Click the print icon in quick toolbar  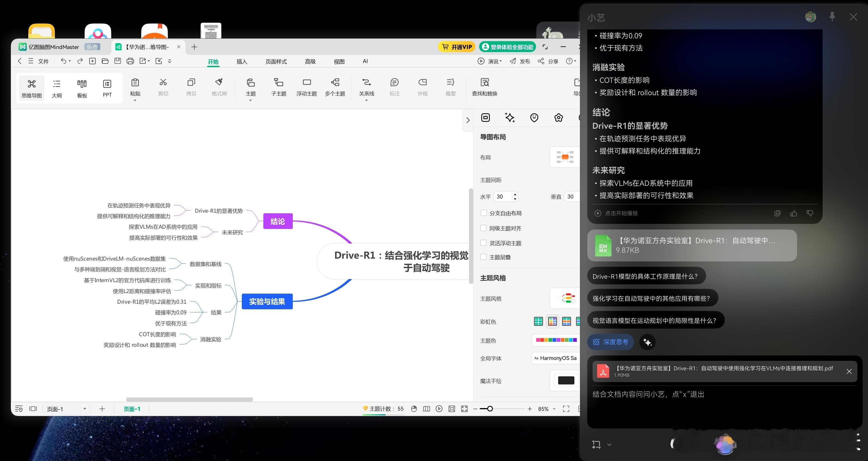pyautogui.click(x=130, y=61)
